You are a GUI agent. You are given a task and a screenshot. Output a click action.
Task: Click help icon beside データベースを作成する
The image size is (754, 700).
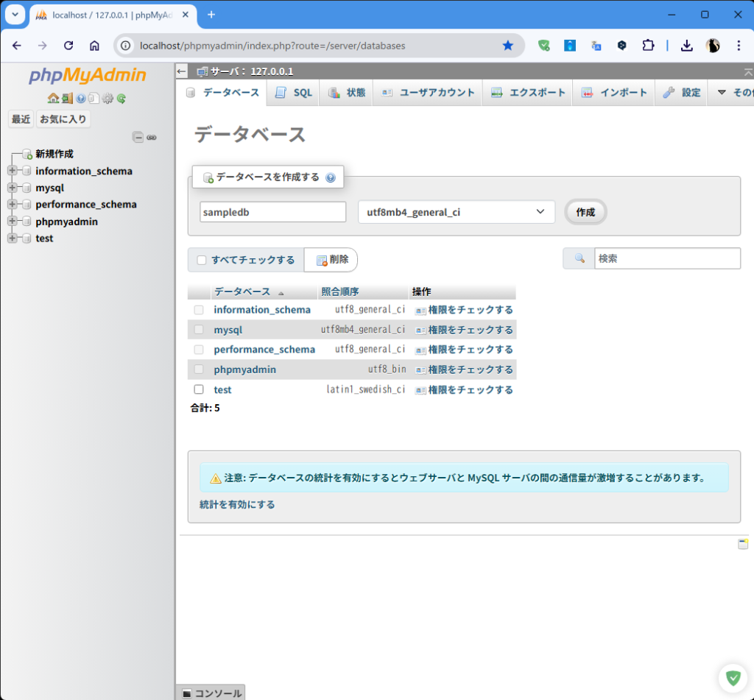click(x=331, y=177)
